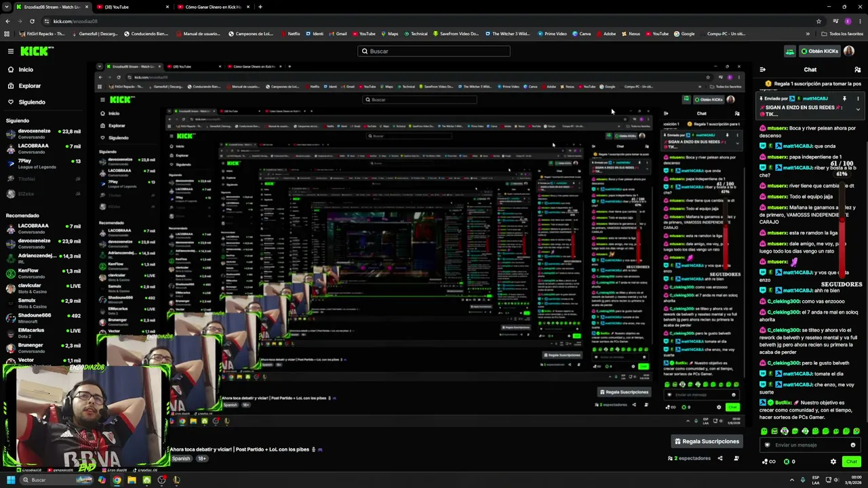Select the first green ghost emote
Viewport: 868px width, 488px height.
coord(764,431)
